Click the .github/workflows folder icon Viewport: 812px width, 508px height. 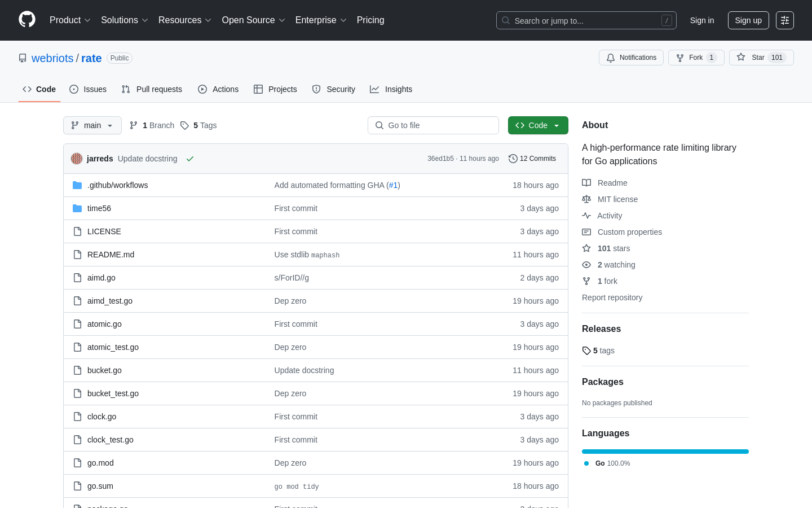pyautogui.click(x=77, y=185)
